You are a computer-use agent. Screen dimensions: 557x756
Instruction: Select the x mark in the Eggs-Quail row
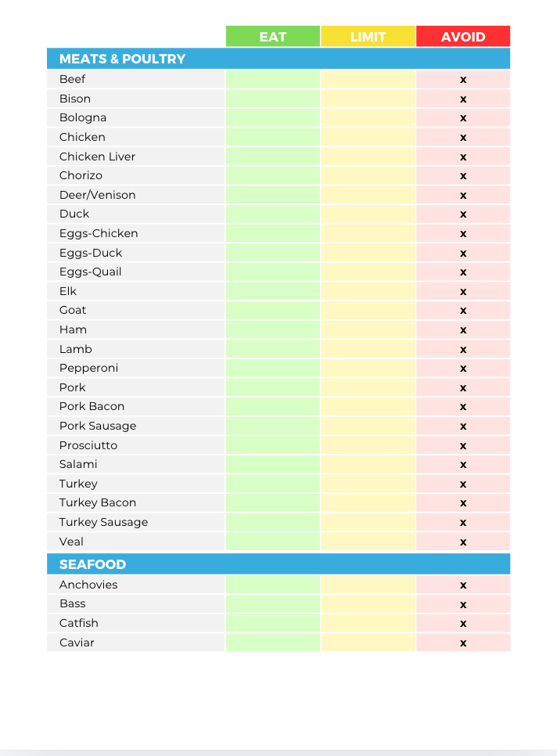point(463,272)
